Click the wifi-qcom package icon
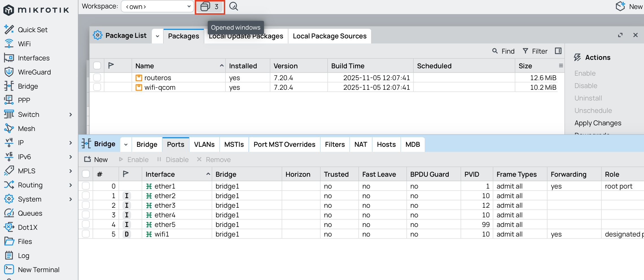The image size is (644, 280). 139,87
